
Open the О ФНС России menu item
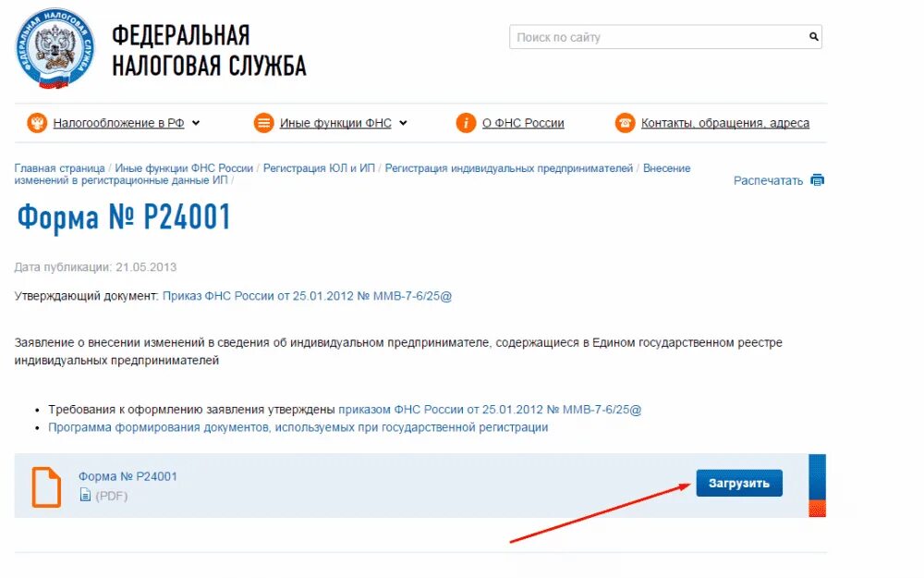(x=523, y=123)
